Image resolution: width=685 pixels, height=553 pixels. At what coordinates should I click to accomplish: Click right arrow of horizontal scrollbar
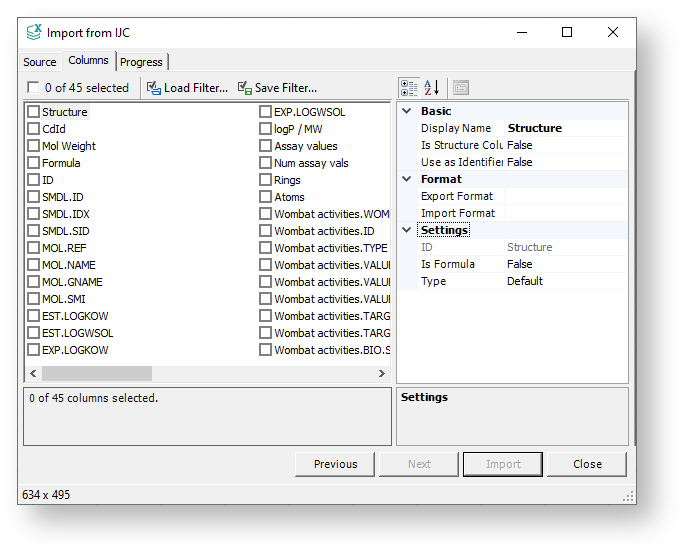pyautogui.click(x=382, y=373)
